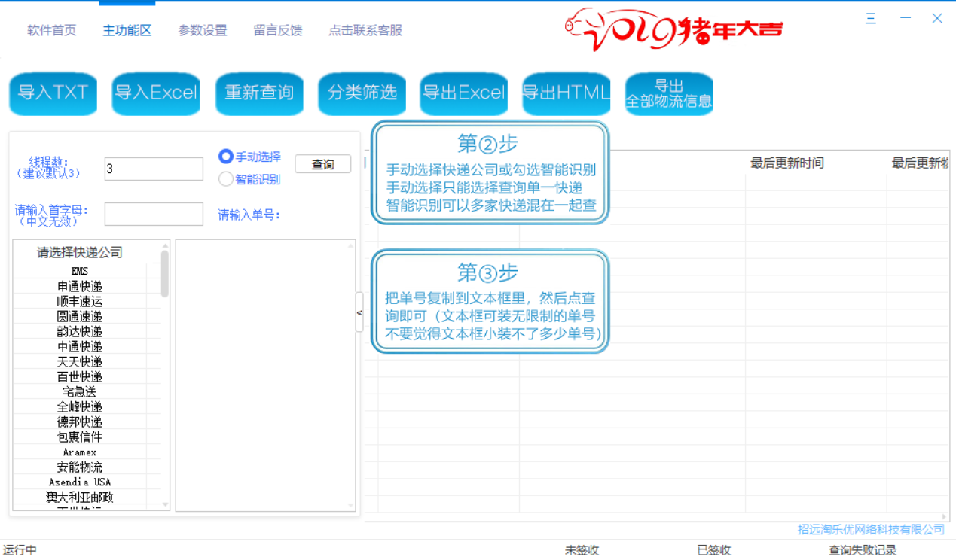Select the 智能识别 radio option
Screen dimensions: 956x560
249,179
